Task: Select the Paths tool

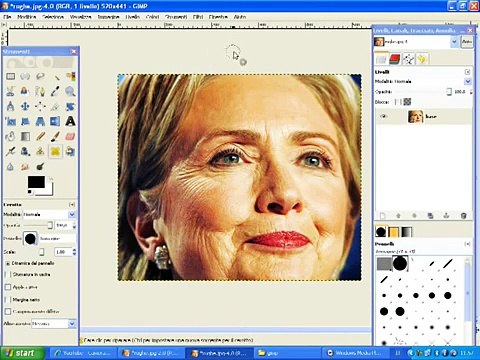Action: point(40,91)
